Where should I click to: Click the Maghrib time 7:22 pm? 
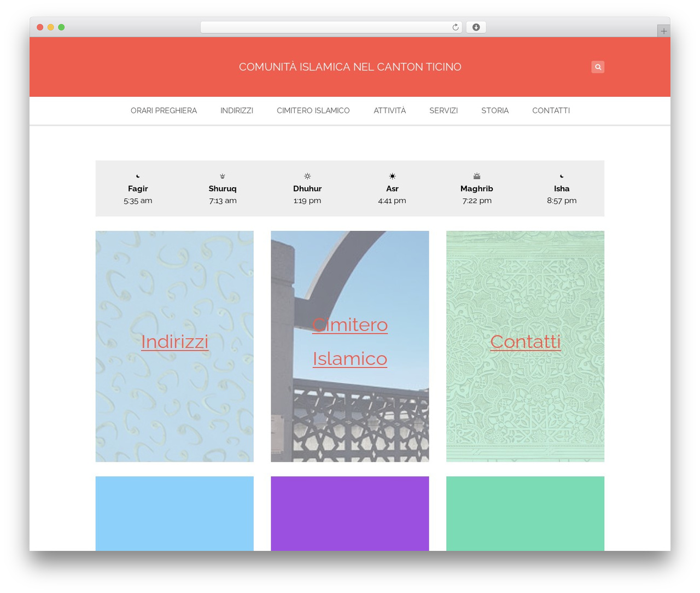click(477, 201)
